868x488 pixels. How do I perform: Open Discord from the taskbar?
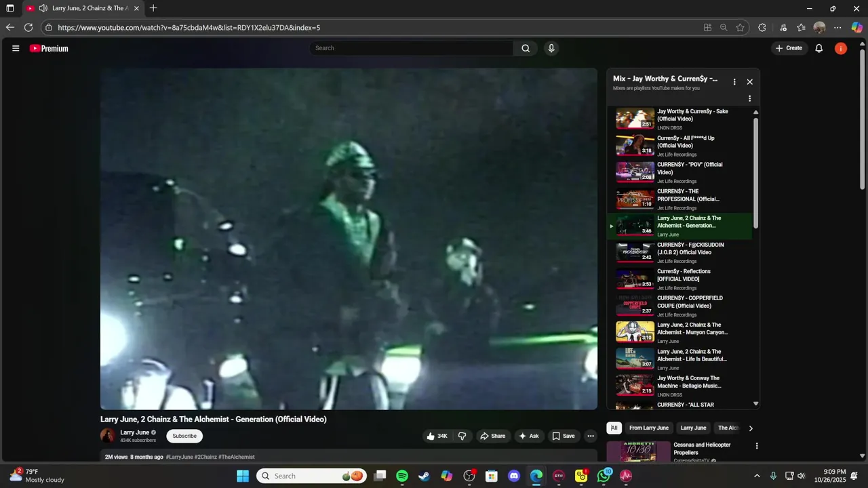pyautogui.click(x=514, y=476)
